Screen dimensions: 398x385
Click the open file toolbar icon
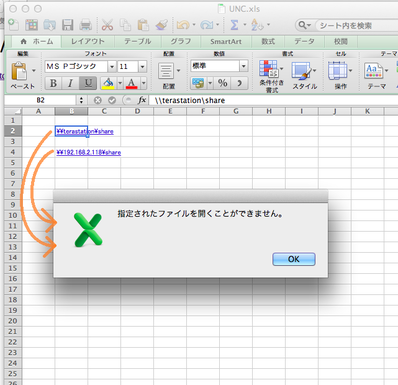click(x=49, y=25)
